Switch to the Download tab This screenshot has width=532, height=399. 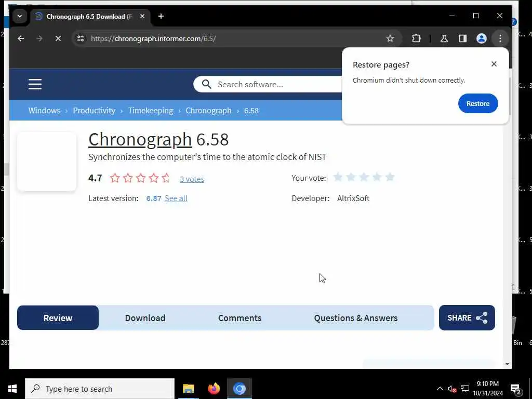(145, 318)
